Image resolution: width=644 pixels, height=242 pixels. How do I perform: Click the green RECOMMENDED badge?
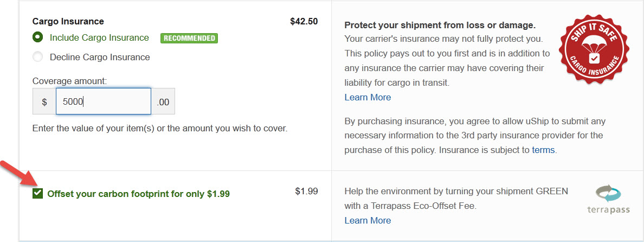click(x=189, y=38)
